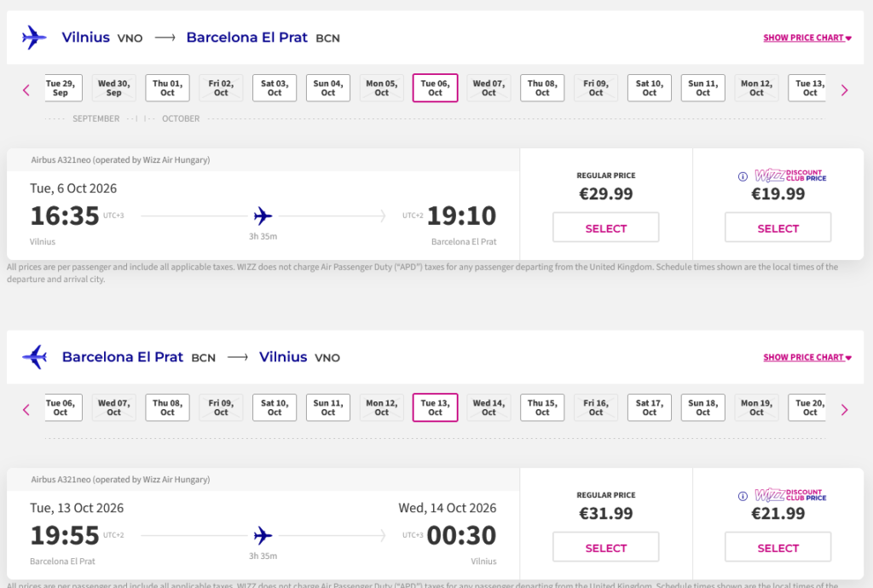873x588 pixels.
Task: Show earlier return dates with left arrow
Action: coord(26,410)
